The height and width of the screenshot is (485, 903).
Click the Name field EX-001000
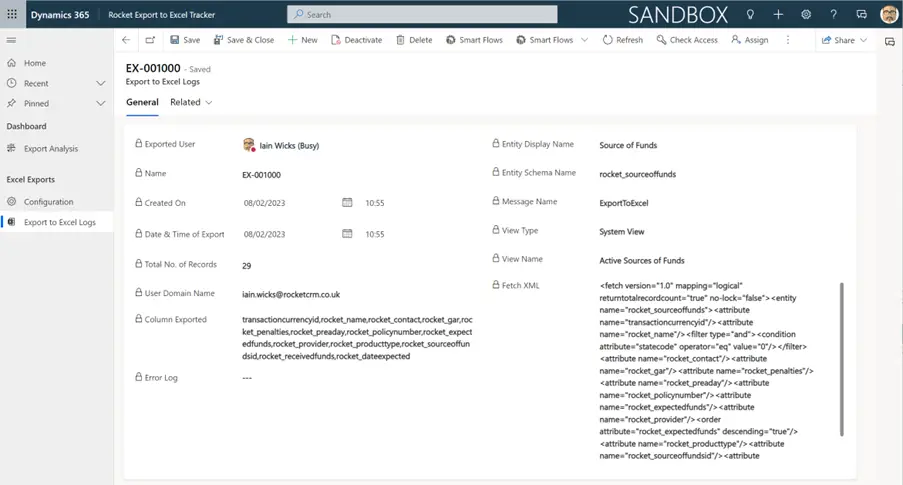pyautogui.click(x=261, y=175)
